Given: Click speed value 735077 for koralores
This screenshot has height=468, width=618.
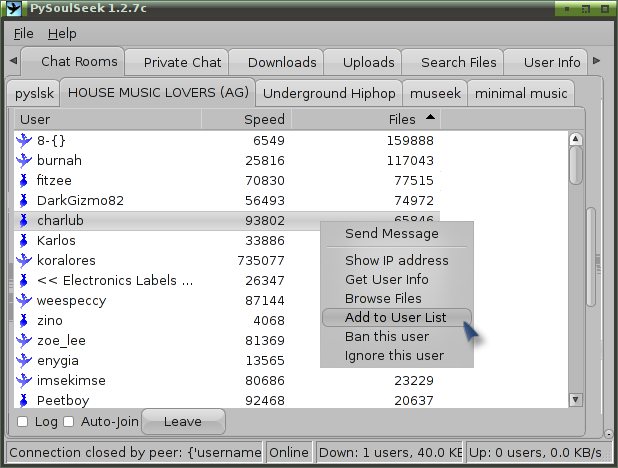Looking at the screenshot, I should tap(261, 260).
